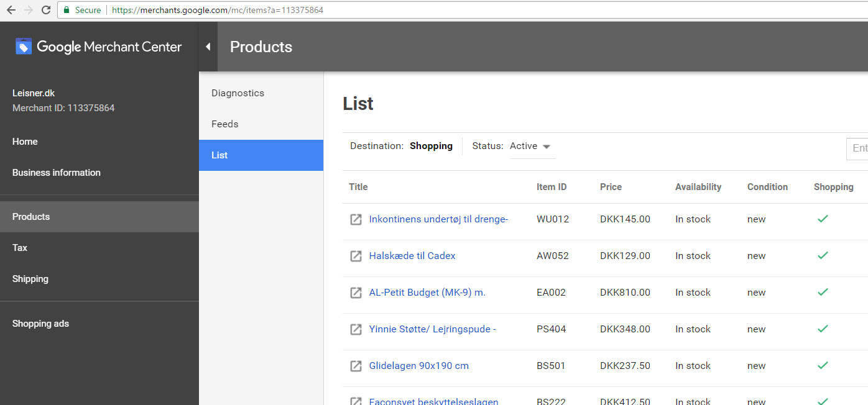
Task: Click the item ID cell BS501
Action: 551,366
